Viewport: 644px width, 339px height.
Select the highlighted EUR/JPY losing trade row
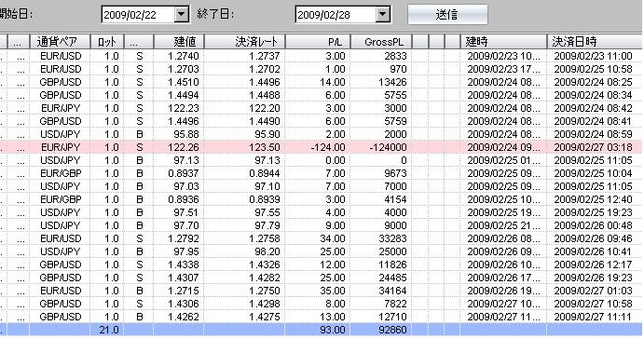pos(322,147)
